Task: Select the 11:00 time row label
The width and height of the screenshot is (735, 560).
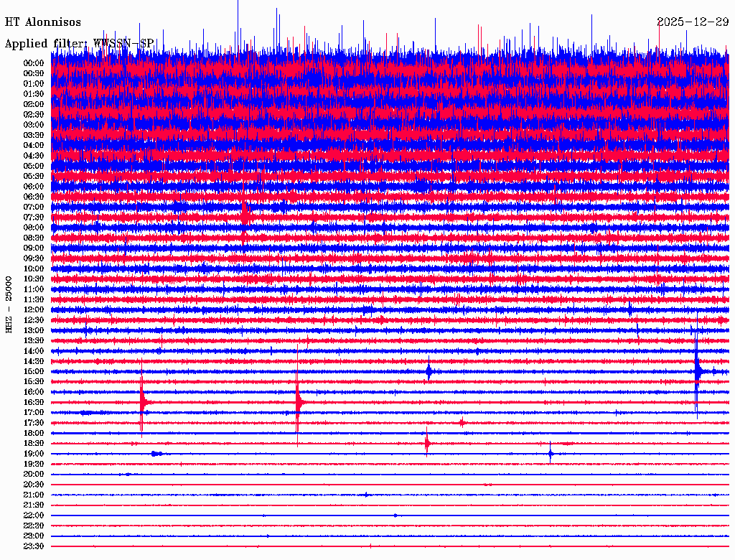Action: point(34,289)
